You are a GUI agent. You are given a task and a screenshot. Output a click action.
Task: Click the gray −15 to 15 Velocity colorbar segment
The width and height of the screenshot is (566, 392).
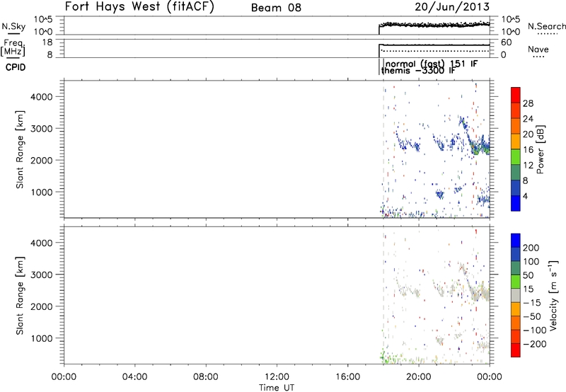click(x=516, y=296)
